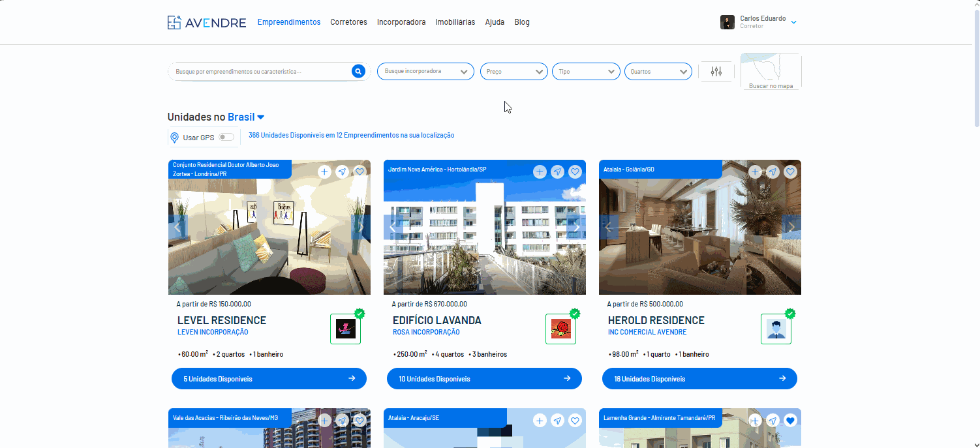Open Incorporadora menu item
The height and width of the screenshot is (448, 980).
[401, 22]
